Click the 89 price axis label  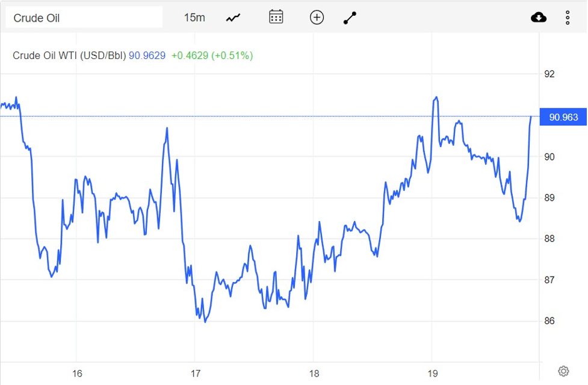(549, 198)
